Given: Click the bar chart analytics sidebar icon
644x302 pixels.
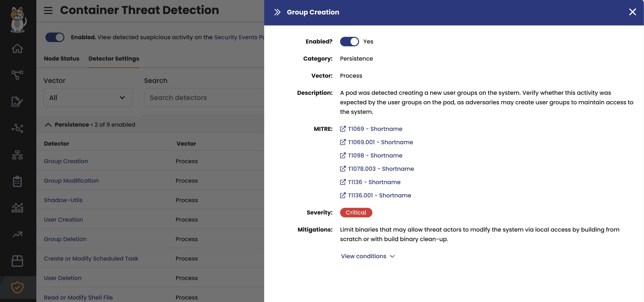Looking at the screenshot, I should tap(17, 208).
